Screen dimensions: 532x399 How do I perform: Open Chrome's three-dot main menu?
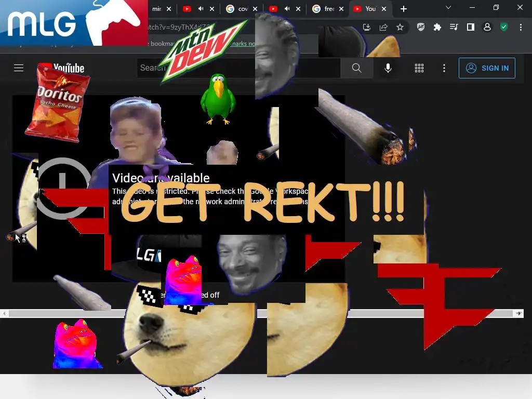tap(521, 27)
